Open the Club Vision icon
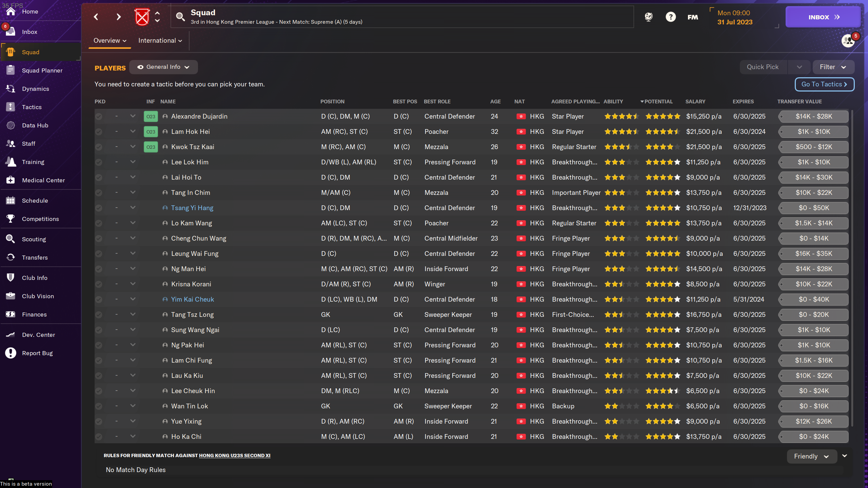 click(x=11, y=296)
